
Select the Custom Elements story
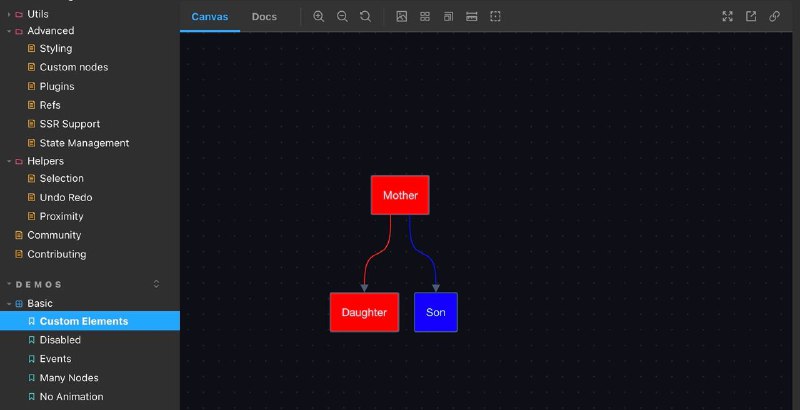pyautogui.click(x=90, y=321)
